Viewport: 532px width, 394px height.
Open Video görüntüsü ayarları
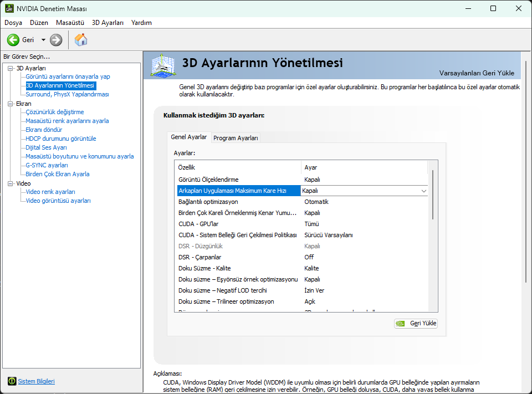point(58,201)
